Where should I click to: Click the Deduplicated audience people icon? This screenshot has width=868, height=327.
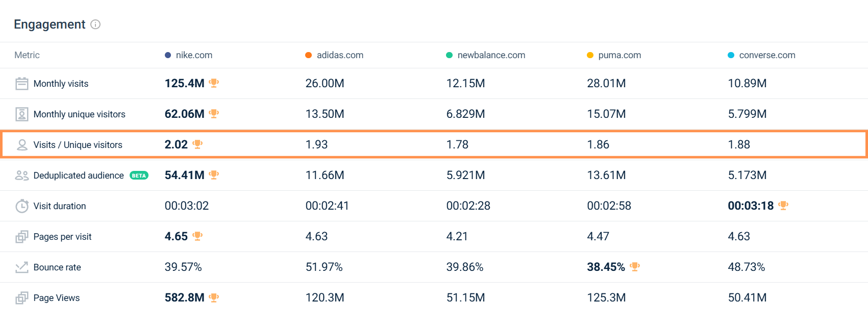(22, 175)
